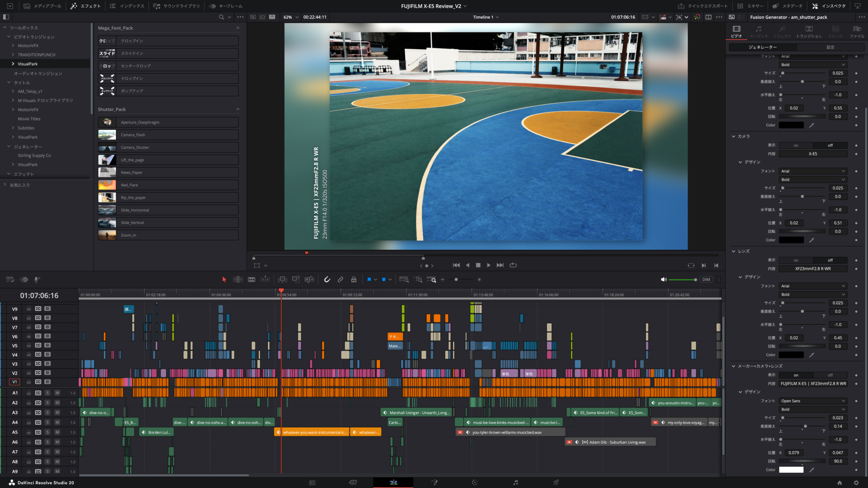The height and width of the screenshot is (488, 868).
Task: Collapse the レンズ section in inspector
Action: pos(734,251)
